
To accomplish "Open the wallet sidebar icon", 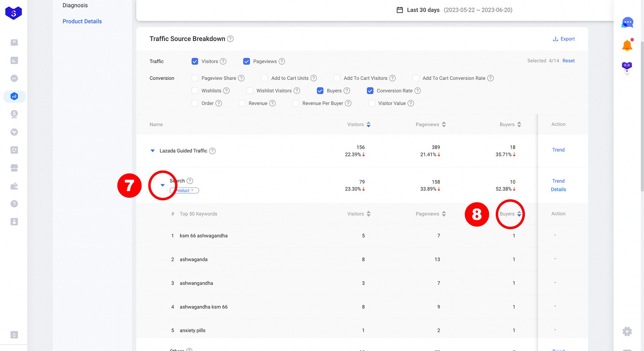I will pyautogui.click(x=14, y=186).
